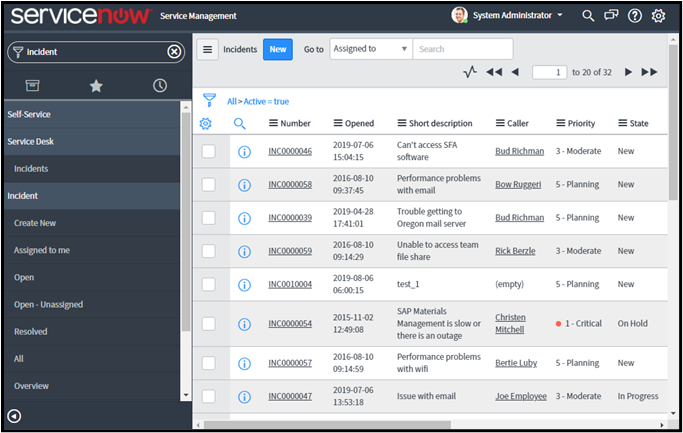Click the list filter funnel icon
Viewport: 683px width, 433px height.
coord(209,100)
